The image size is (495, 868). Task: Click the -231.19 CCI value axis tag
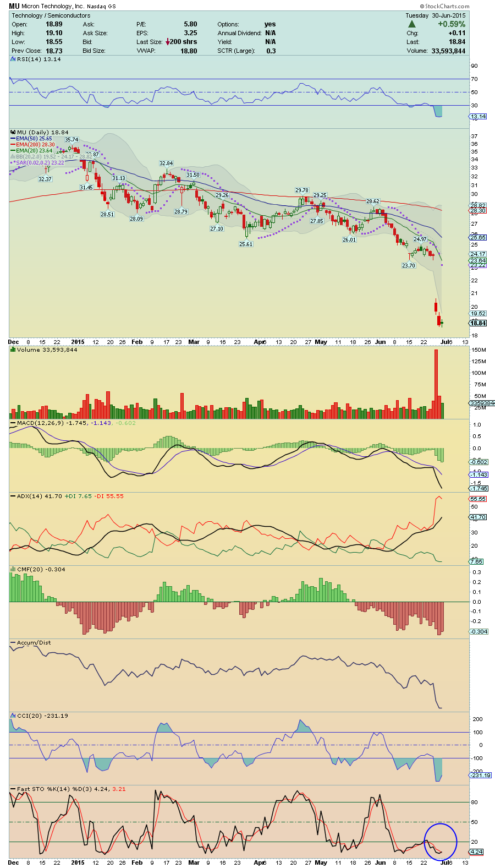pos(480,775)
